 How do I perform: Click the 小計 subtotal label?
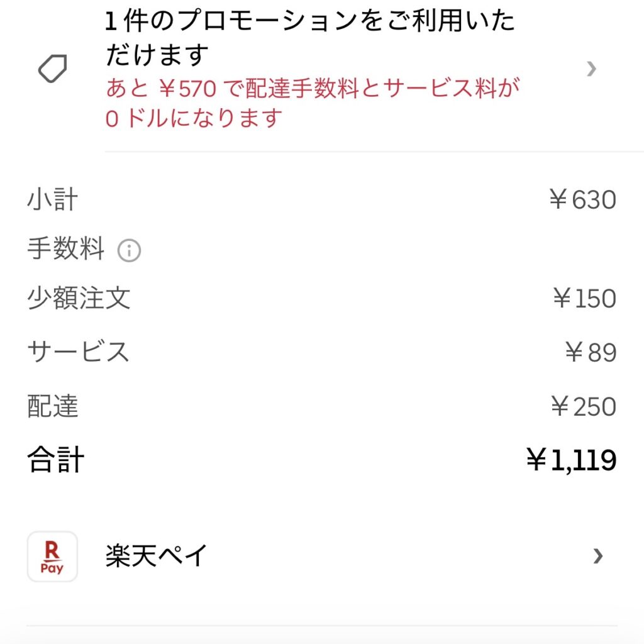pyautogui.click(x=53, y=200)
